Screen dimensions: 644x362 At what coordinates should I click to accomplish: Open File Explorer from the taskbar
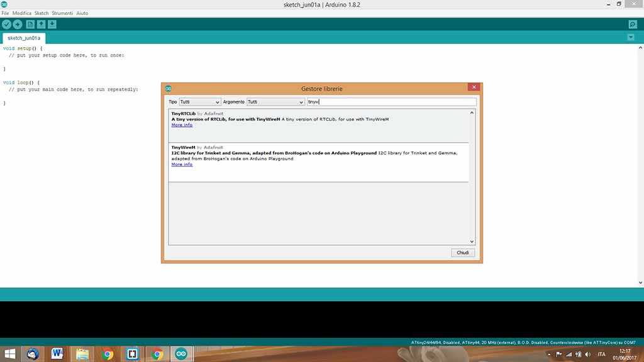coord(82,354)
